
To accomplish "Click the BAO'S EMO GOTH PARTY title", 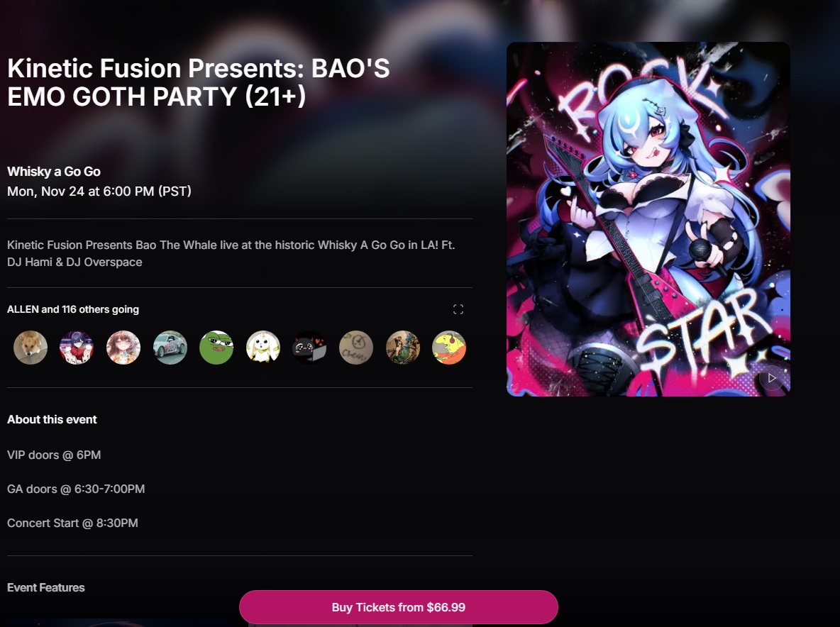I will pyautogui.click(x=198, y=82).
